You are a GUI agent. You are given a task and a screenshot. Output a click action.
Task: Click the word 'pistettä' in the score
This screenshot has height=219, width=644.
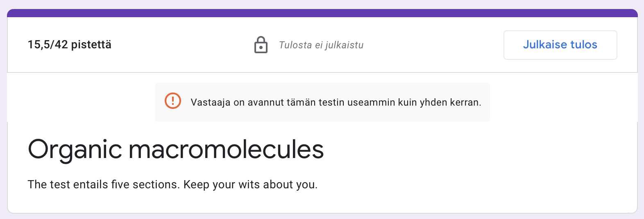(x=91, y=45)
